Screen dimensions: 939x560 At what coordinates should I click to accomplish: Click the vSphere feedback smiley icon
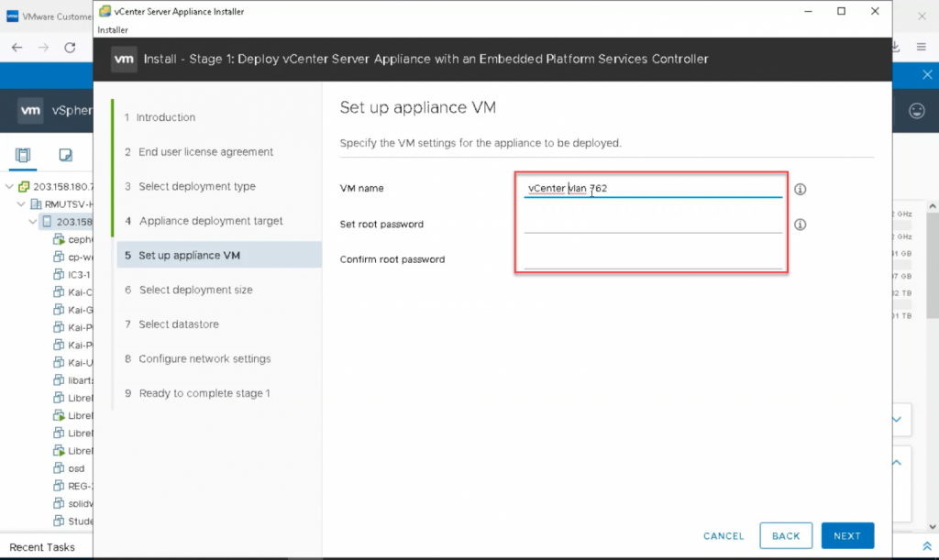pyautogui.click(x=915, y=108)
